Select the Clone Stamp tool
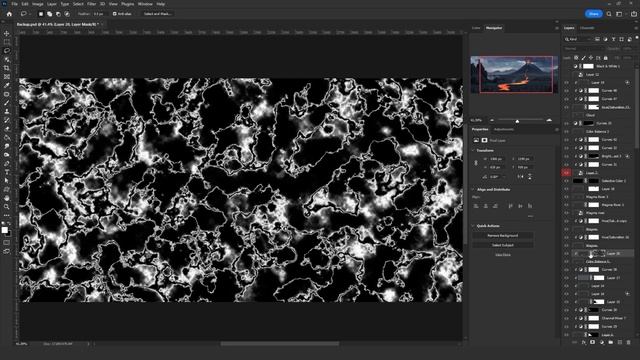640x360 pixels. [x=7, y=111]
